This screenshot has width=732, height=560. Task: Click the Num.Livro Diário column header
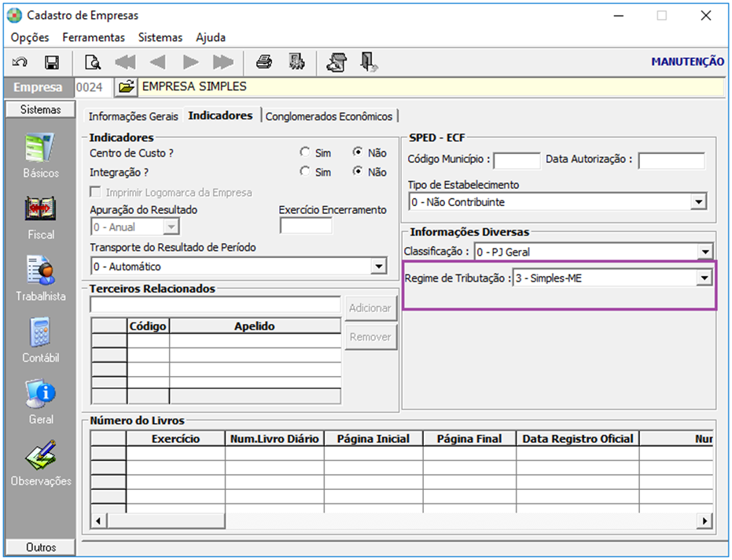[x=274, y=439]
